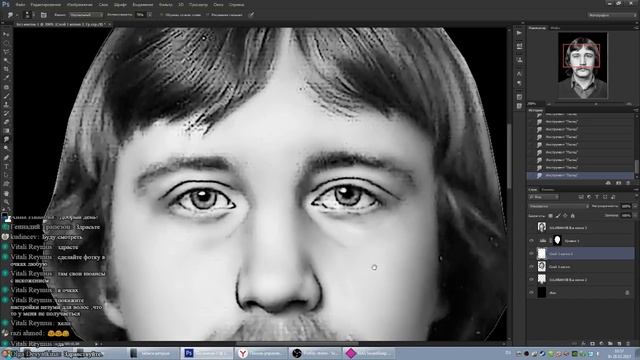Delete current state in History panel
Screen dimensions: 640x360
point(628,183)
